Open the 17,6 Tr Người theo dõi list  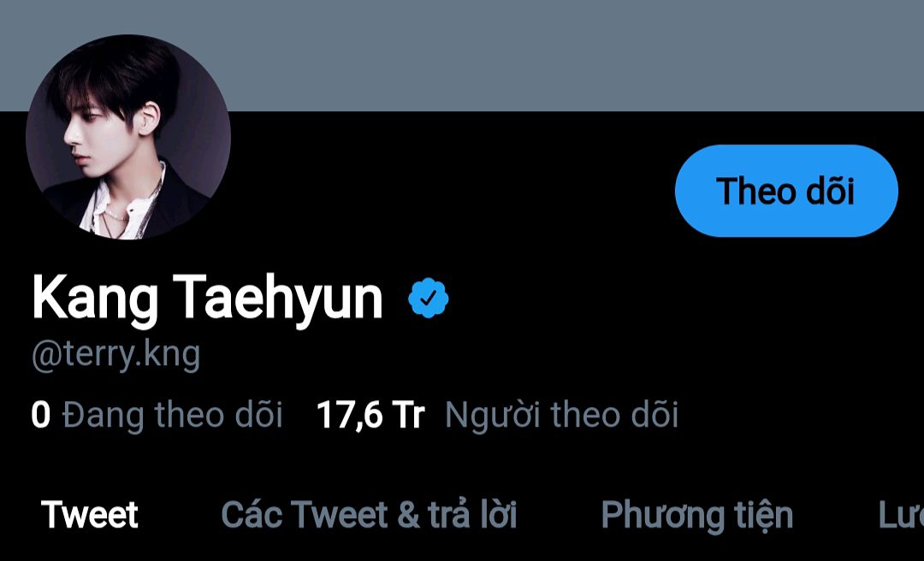[498, 415]
